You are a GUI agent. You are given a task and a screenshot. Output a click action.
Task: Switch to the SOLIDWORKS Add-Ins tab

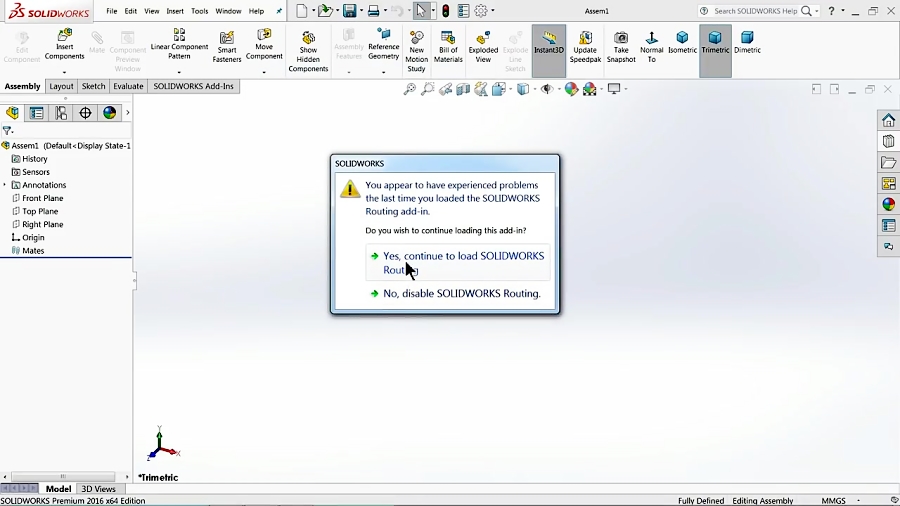pyautogui.click(x=193, y=86)
